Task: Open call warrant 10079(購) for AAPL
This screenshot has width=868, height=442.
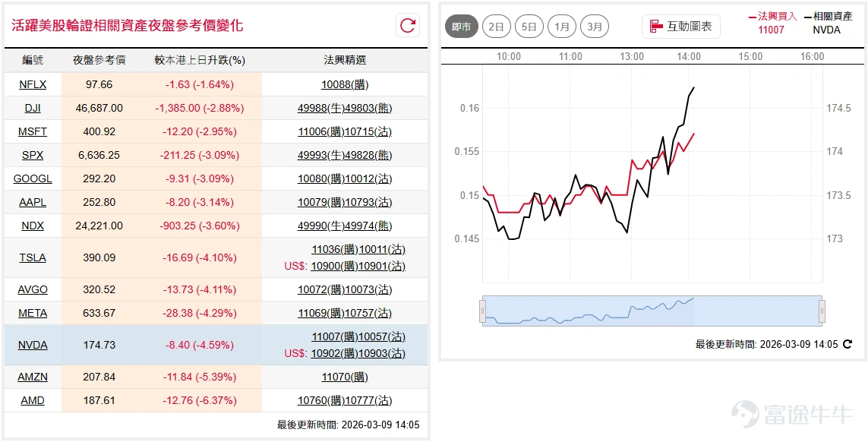Action: [321, 202]
